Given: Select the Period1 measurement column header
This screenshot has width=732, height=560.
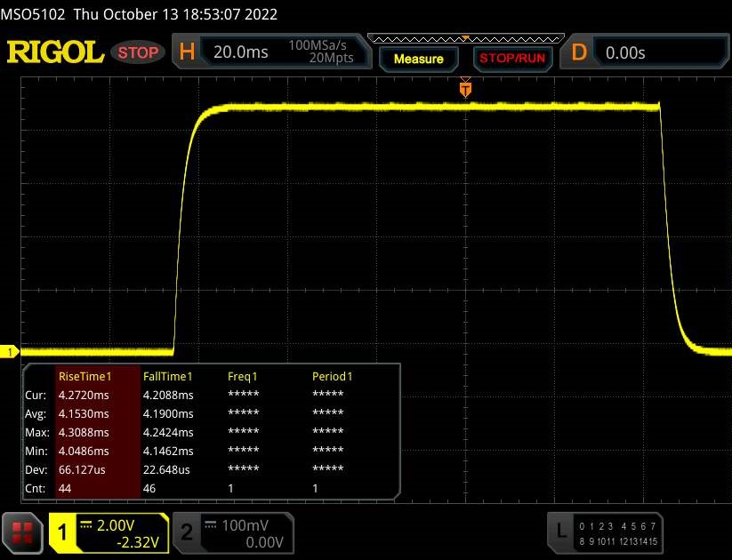Looking at the screenshot, I should coord(332,377).
